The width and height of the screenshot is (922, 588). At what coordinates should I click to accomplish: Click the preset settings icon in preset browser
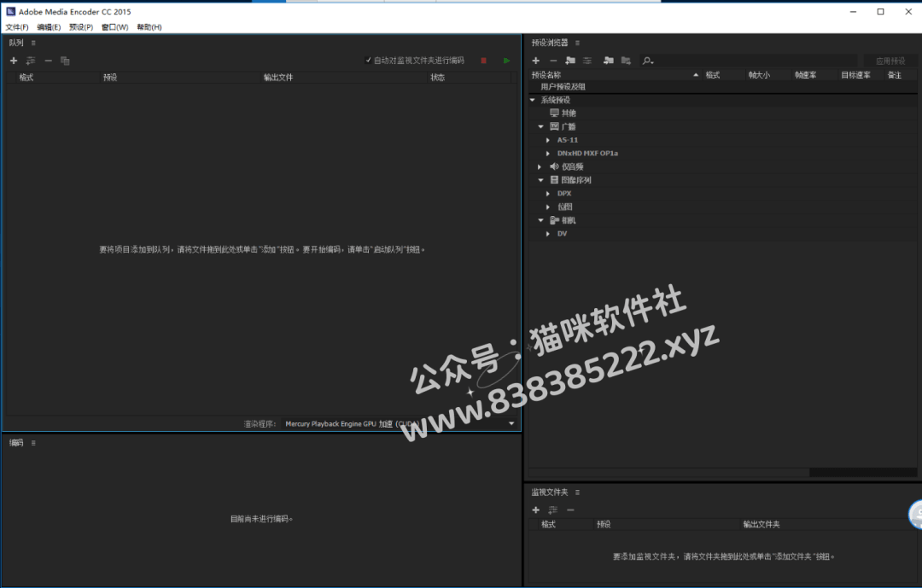click(x=587, y=61)
